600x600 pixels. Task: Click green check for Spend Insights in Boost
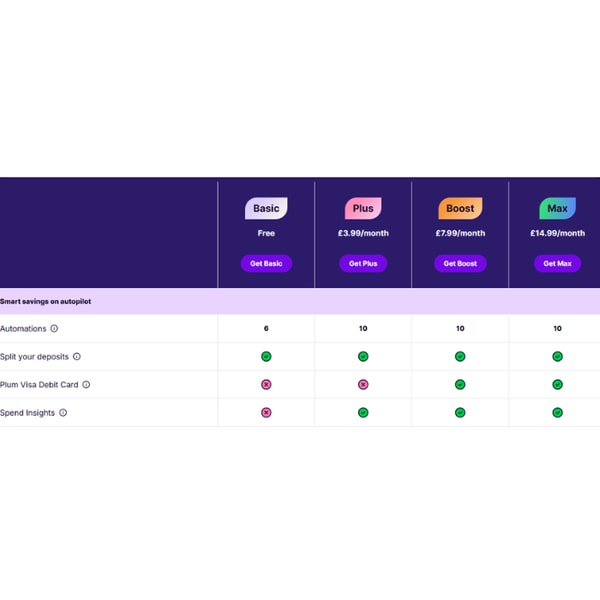pyautogui.click(x=460, y=412)
